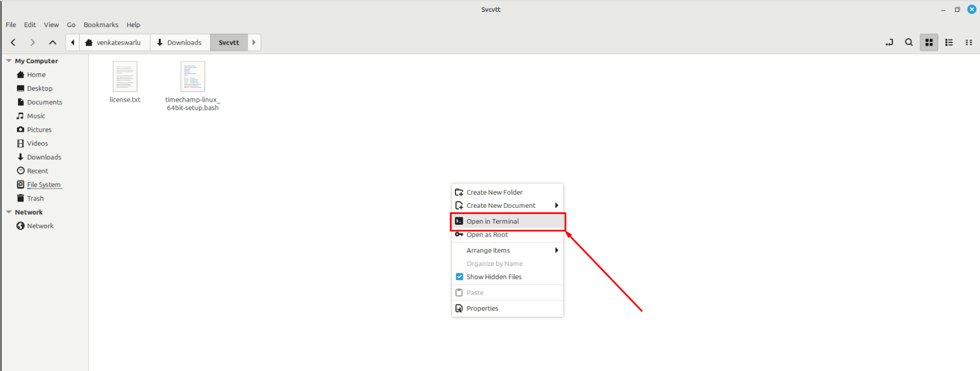The height and width of the screenshot is (371, 980).
Task: Click the path bar left scroll arrow
Action: click(x=73, y=42)
